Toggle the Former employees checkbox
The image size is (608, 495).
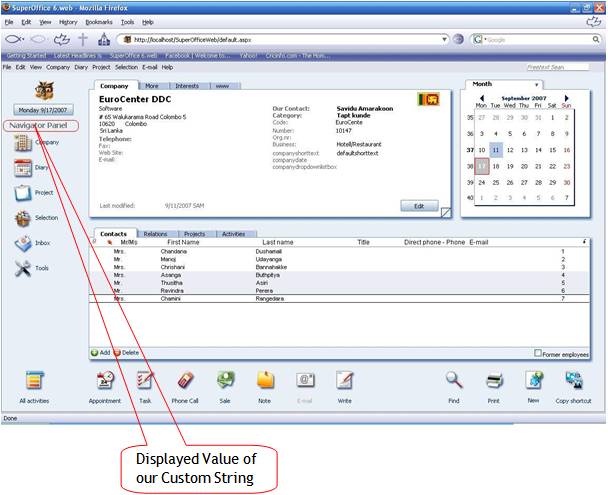(x=538, y=352)
